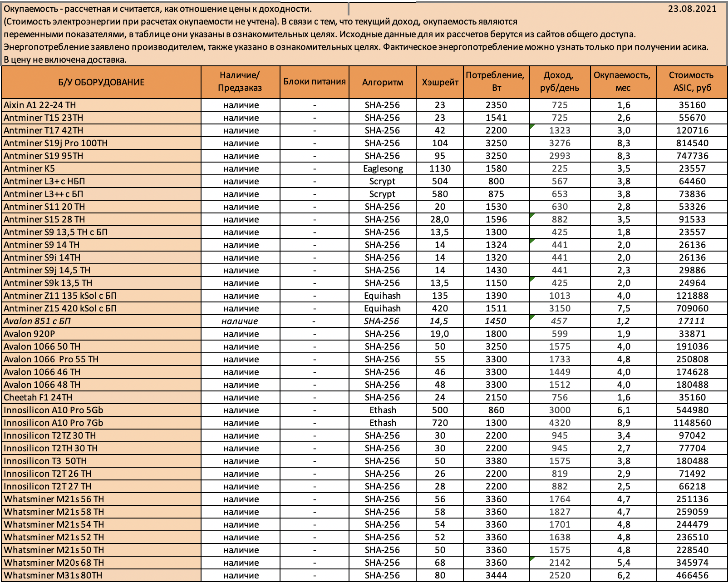Select italic cell 'Avalon 851 с БП'
Image resolution: width=728 pixels, height=583 pixels.
(x=101, y=321)
